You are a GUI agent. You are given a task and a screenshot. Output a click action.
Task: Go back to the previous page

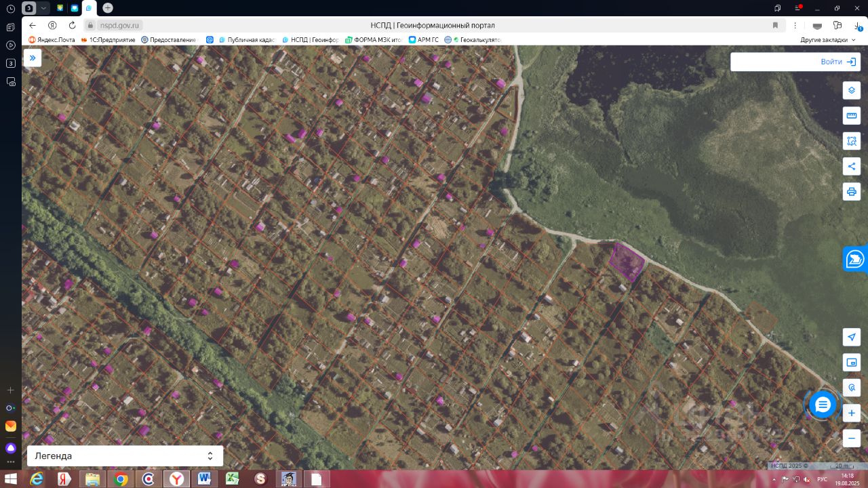pos(33,25)
